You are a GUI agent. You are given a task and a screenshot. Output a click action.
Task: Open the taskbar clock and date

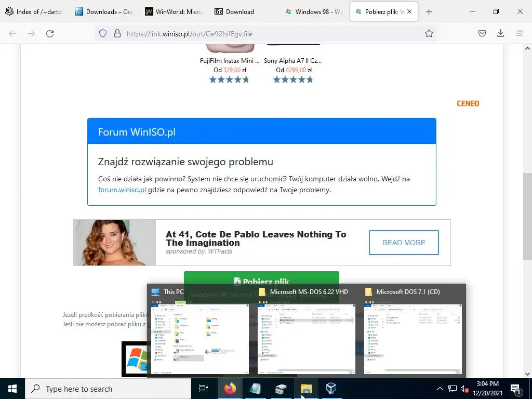click(487, 389)
